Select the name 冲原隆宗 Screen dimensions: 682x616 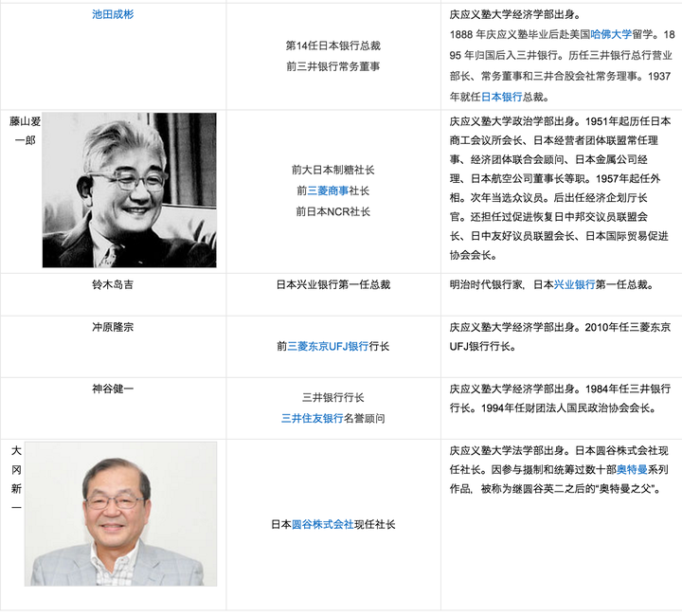coord(113,327)
